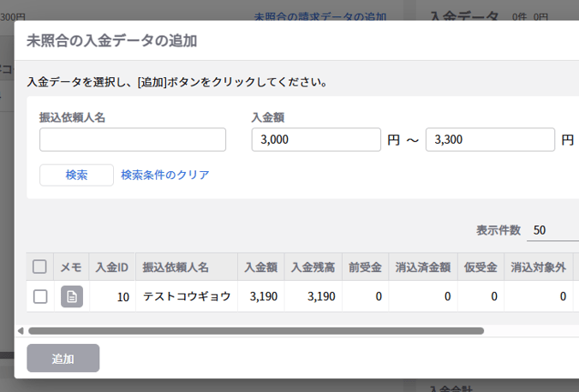Check the row checkbox for テストコウギョウ

(x=39, y=297)
